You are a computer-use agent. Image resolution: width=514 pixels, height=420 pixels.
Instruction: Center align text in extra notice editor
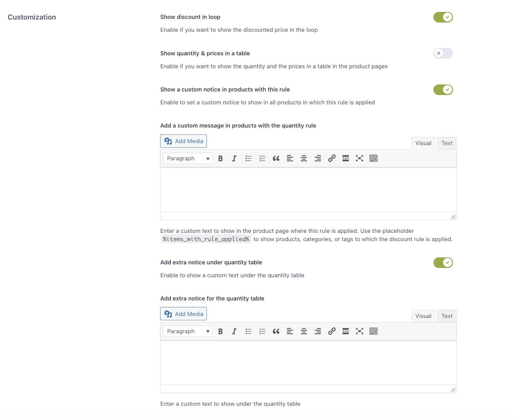(x=304, y=332)
